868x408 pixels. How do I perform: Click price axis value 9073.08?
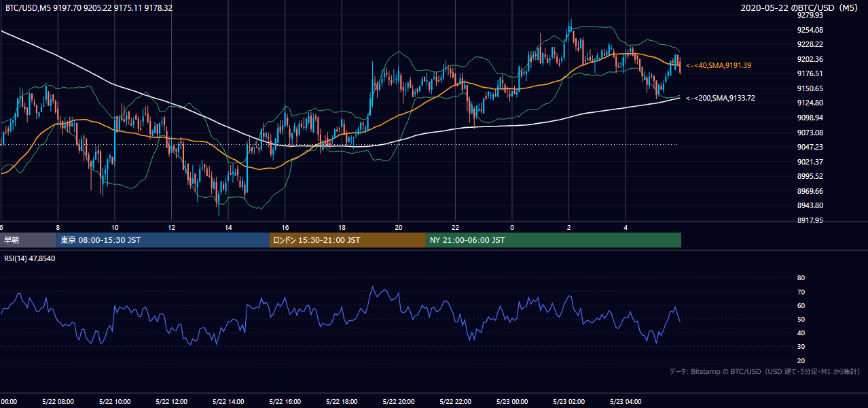click(x=810, y=133)
